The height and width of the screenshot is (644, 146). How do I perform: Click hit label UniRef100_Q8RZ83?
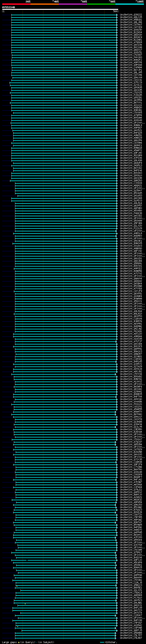point(131,180)
